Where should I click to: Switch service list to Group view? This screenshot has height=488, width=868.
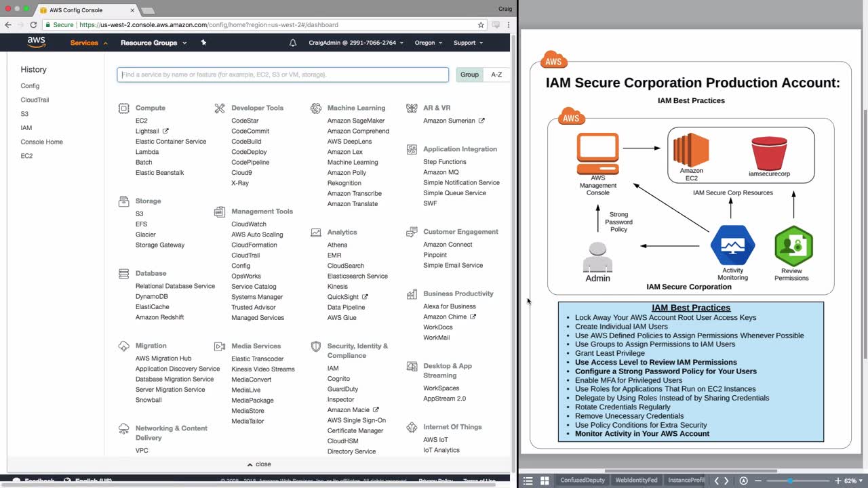point(469,75)
